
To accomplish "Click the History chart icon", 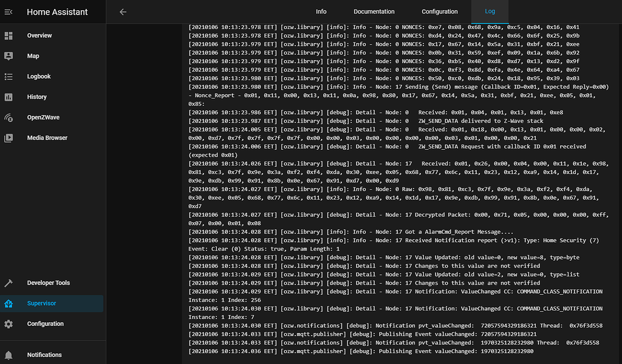I will 9,97.
